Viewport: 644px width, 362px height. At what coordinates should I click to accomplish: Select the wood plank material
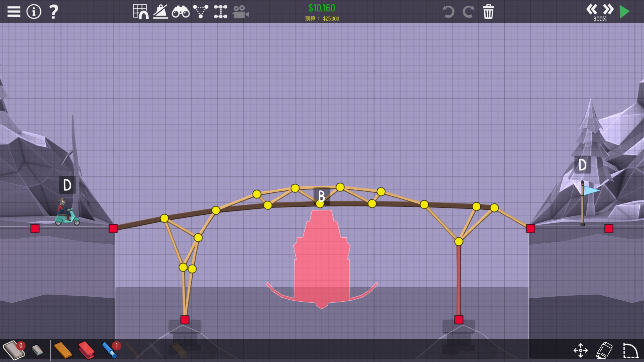63,350
